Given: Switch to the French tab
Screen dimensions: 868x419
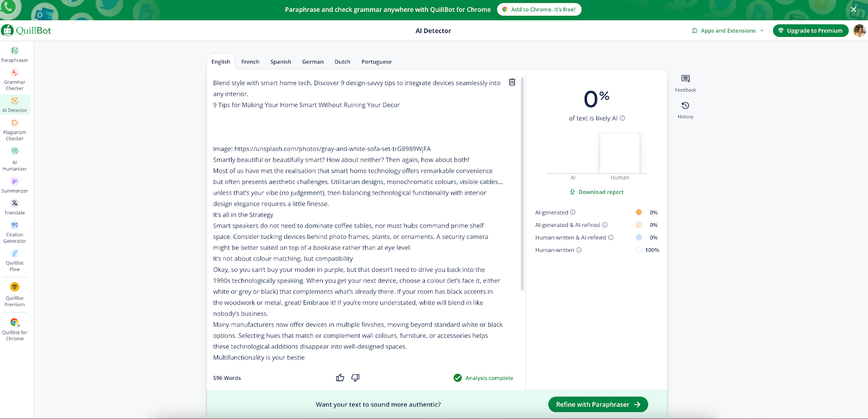Looking at the screenshot, I should 250,62.
